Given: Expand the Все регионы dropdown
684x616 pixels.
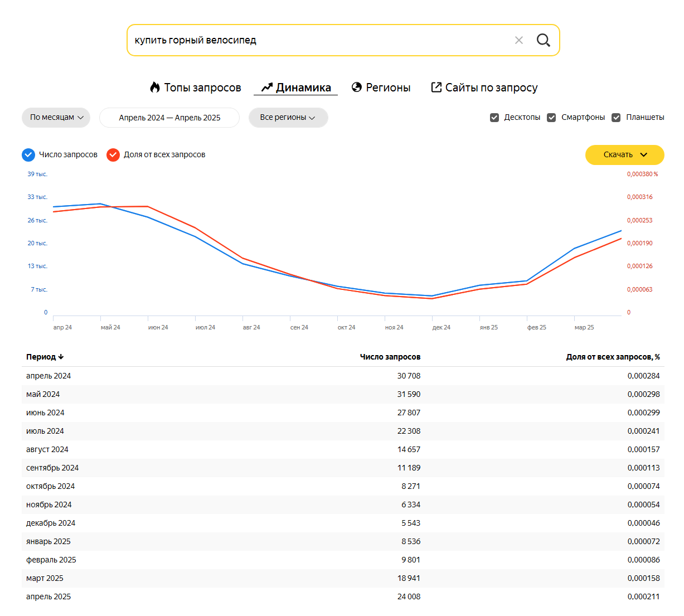Looking at the screenshot, I should tap(288, 118).
